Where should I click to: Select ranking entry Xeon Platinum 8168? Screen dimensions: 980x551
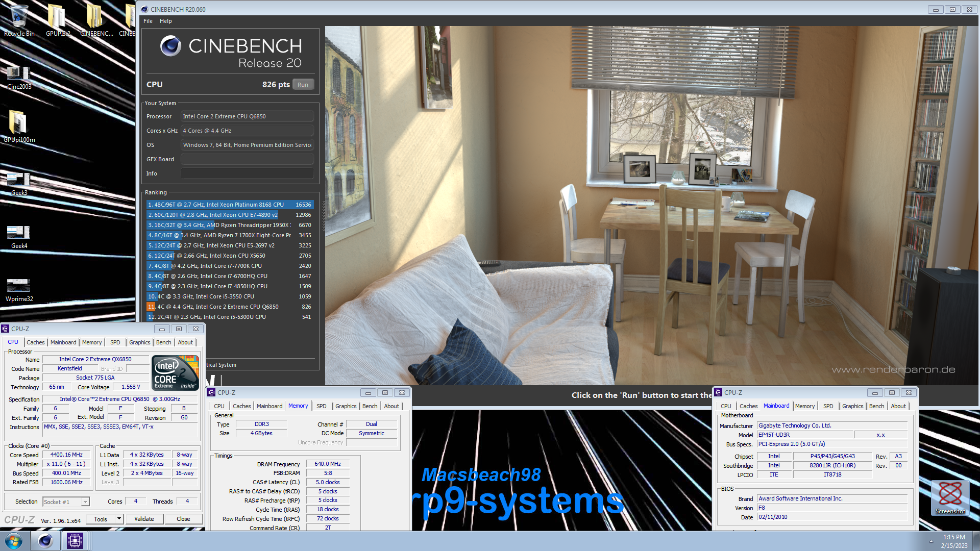(x=230, y=205)
